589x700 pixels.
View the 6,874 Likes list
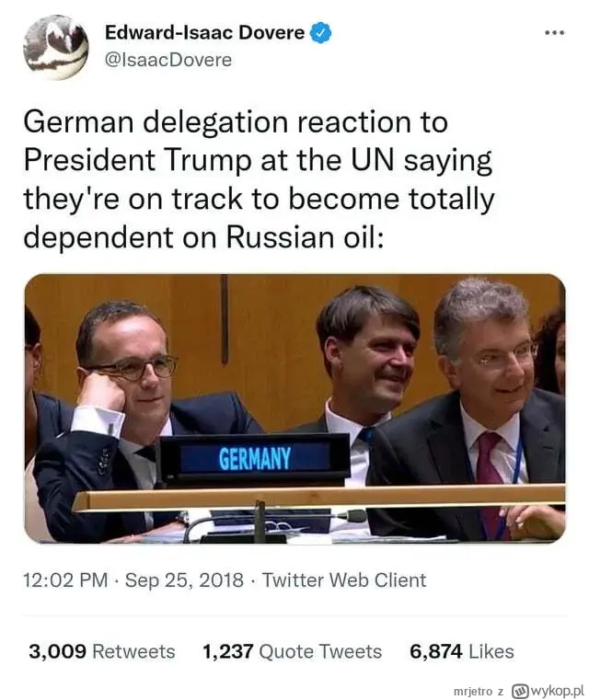tap(462, 651)
